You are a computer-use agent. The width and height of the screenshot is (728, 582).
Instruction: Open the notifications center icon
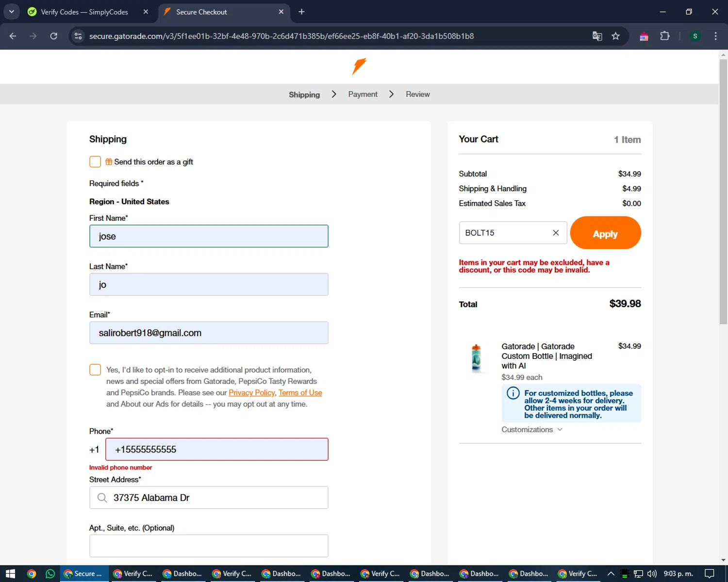[710, 574]
